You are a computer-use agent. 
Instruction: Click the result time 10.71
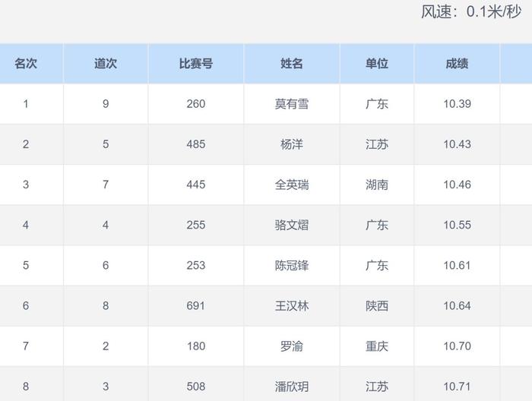coord(457,387)
